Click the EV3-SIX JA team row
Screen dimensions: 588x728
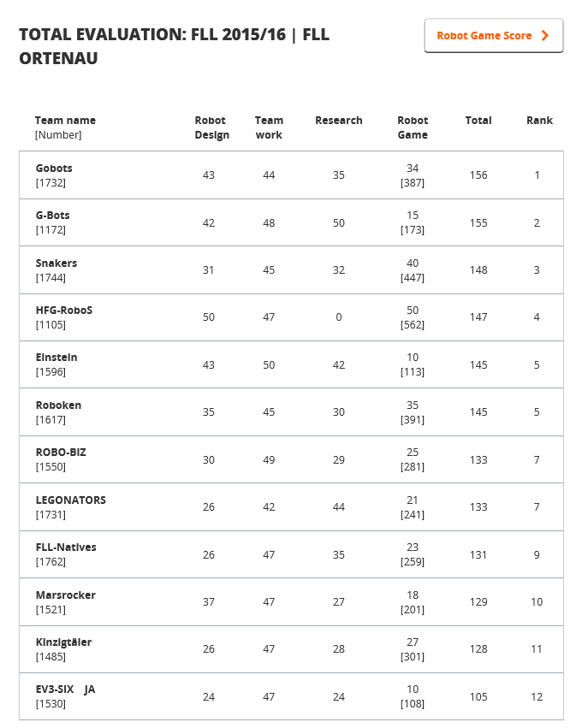tap(65, 690)
